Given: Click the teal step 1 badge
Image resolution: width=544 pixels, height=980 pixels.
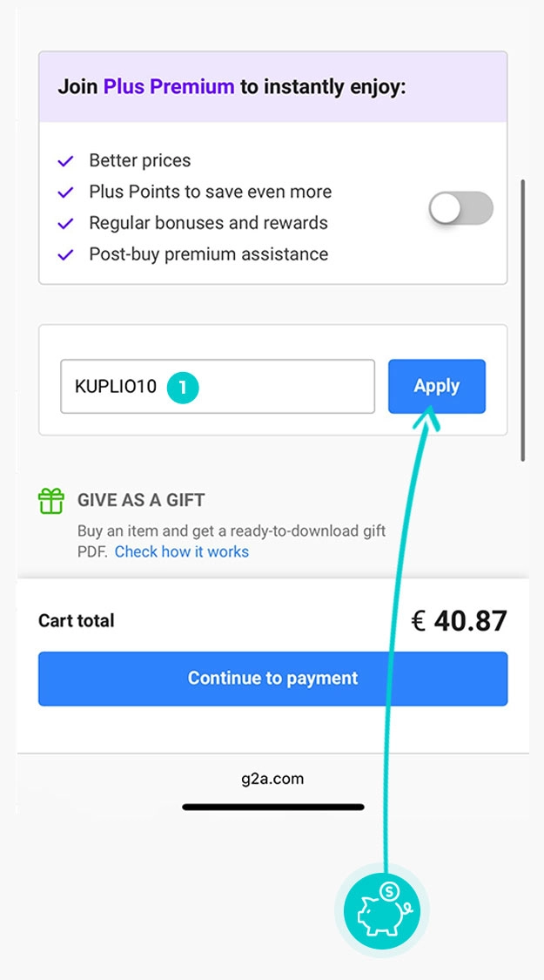Looking at the screenshot, I should 184,387.
